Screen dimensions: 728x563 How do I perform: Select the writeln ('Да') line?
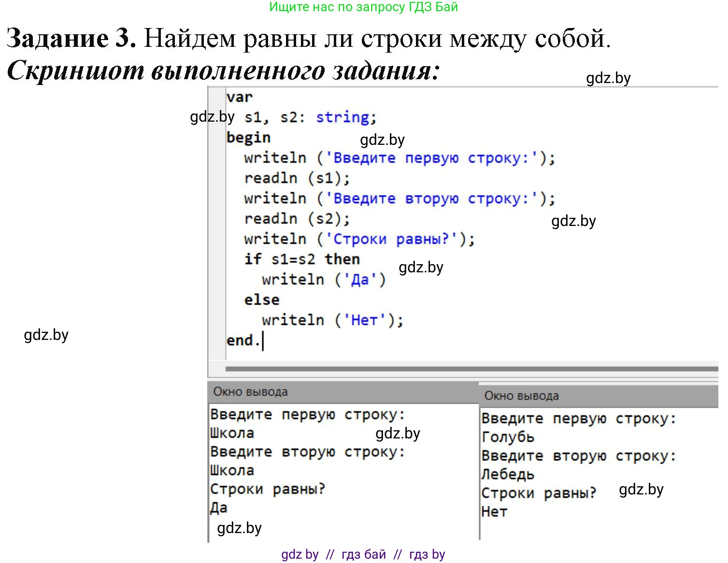(323, 279)
